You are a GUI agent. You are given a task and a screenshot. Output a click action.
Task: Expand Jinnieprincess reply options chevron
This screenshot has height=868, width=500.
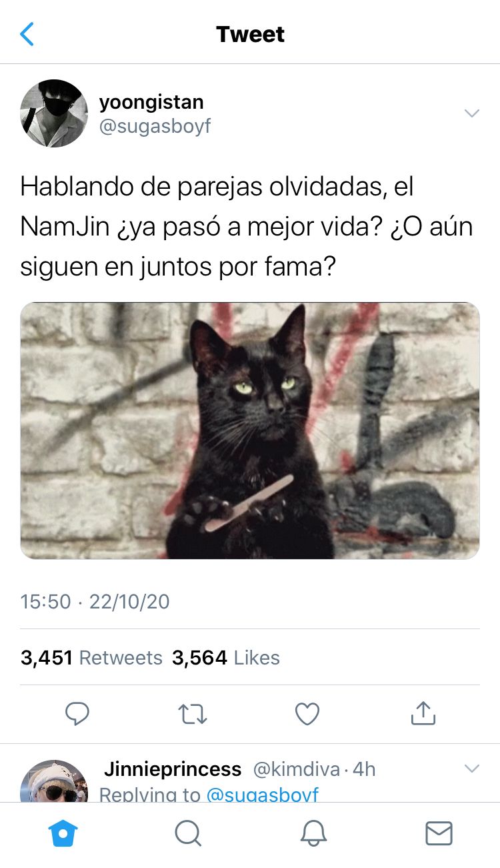(x=472, y=769)
